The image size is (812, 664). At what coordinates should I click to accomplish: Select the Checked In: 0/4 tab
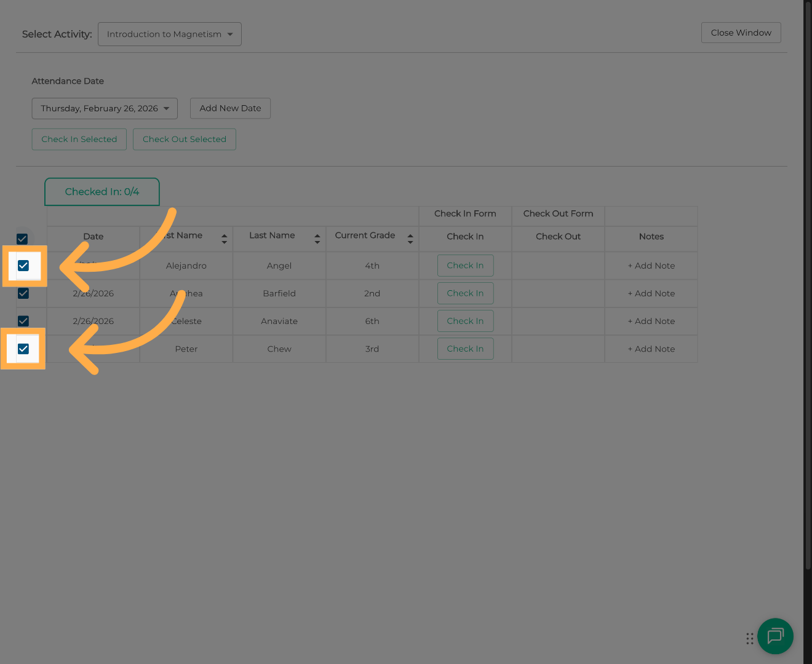point(102,192)
